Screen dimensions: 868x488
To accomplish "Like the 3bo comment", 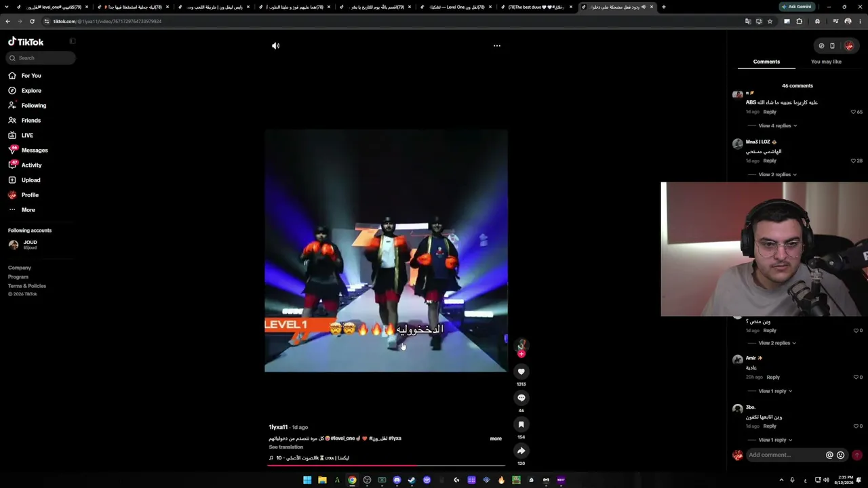I will point(855,426).
